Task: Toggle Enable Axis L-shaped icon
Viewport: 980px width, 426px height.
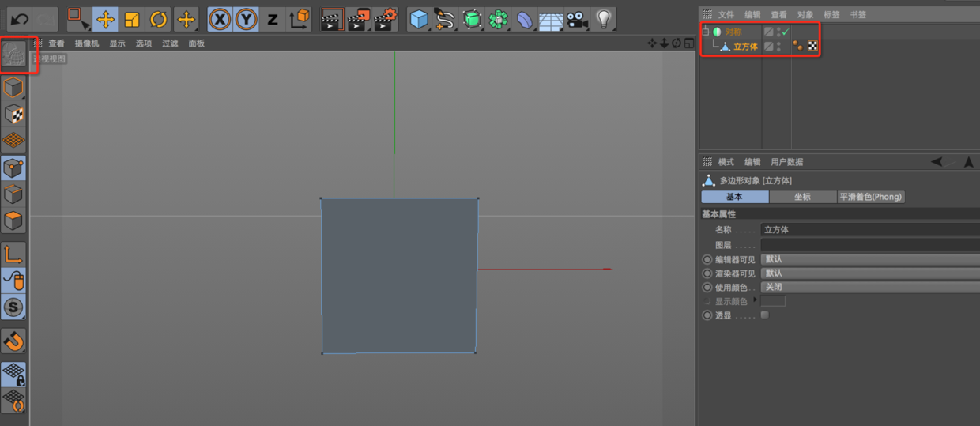Action: [13, 254]
